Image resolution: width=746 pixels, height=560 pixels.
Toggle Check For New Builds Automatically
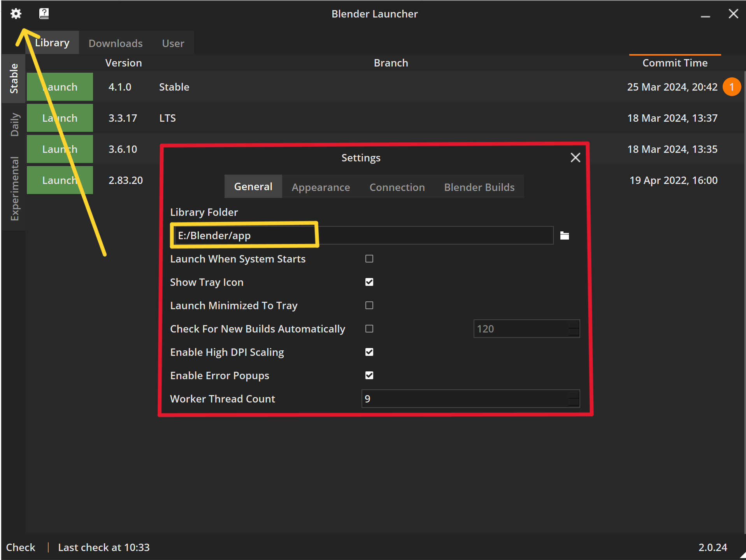tap(369, 329)
